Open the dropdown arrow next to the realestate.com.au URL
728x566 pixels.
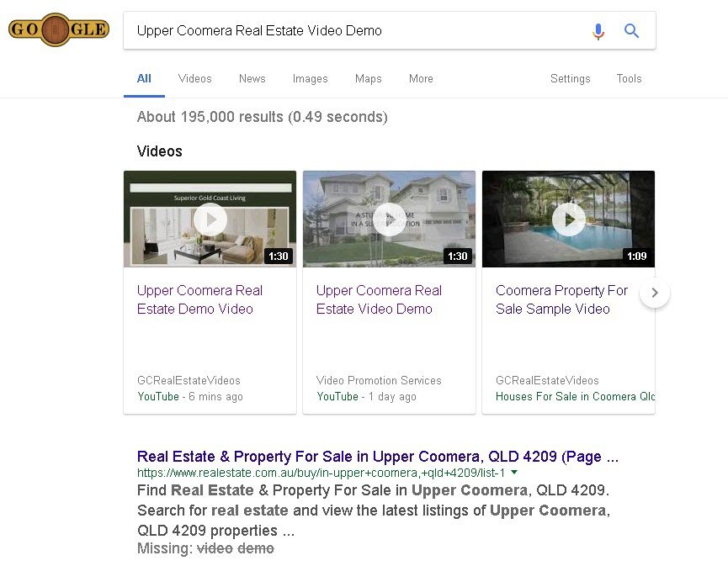(x=514, y=473)
